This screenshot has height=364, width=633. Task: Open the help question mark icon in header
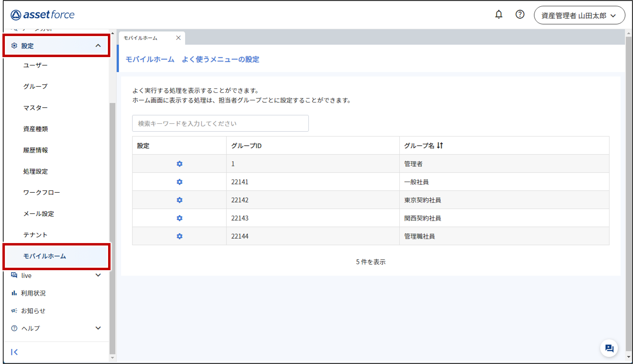[520, 15]
